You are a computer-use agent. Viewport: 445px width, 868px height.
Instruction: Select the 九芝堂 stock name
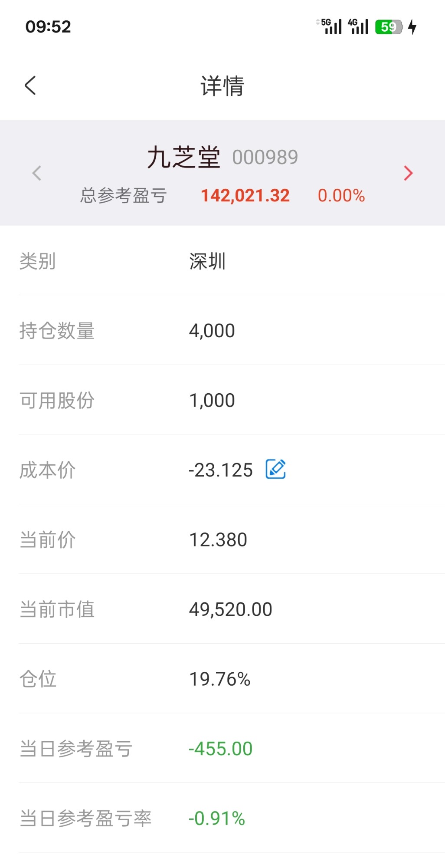coord(184,157)
